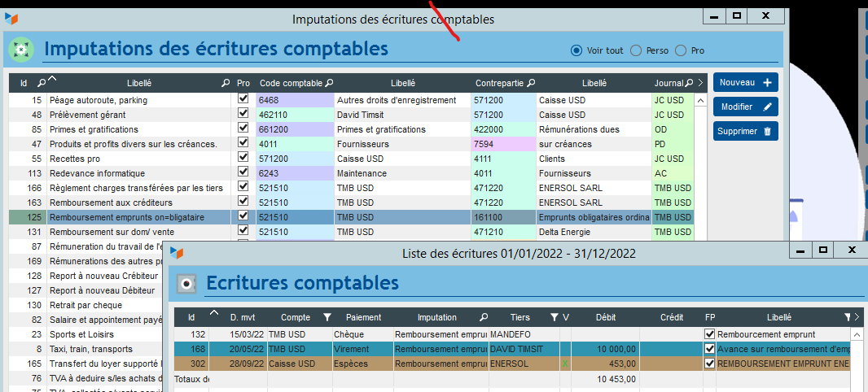This screenshot has width=868, height=392.
Task: Search by Code comptable column magnifier
Action: pos(330,83)
